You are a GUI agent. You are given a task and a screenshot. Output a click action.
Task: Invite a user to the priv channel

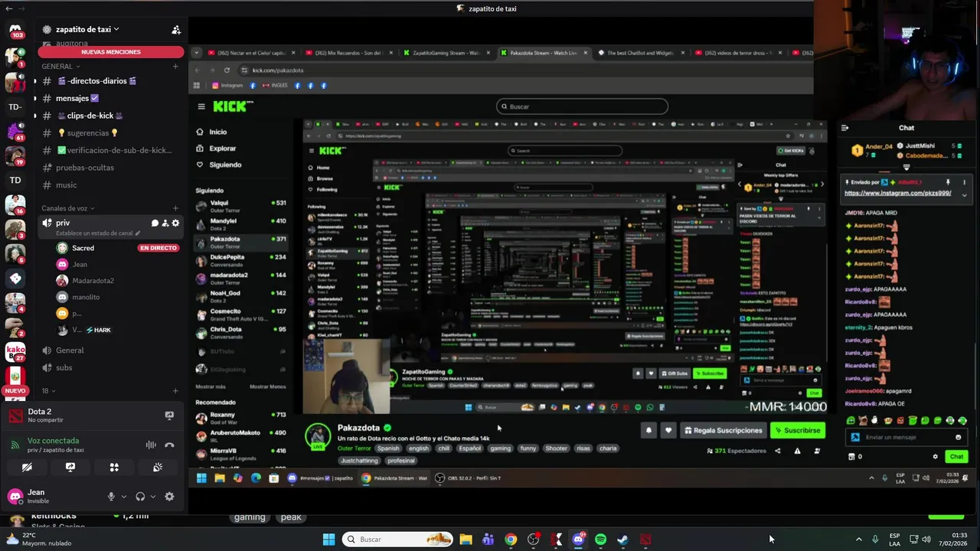point(165,223)
